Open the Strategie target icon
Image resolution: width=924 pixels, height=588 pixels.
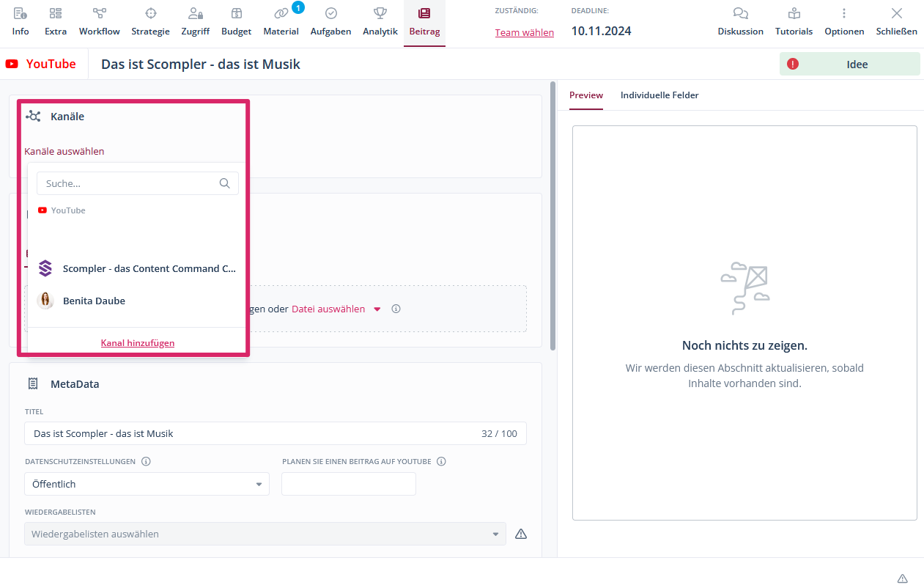click(x=150, y=14)
